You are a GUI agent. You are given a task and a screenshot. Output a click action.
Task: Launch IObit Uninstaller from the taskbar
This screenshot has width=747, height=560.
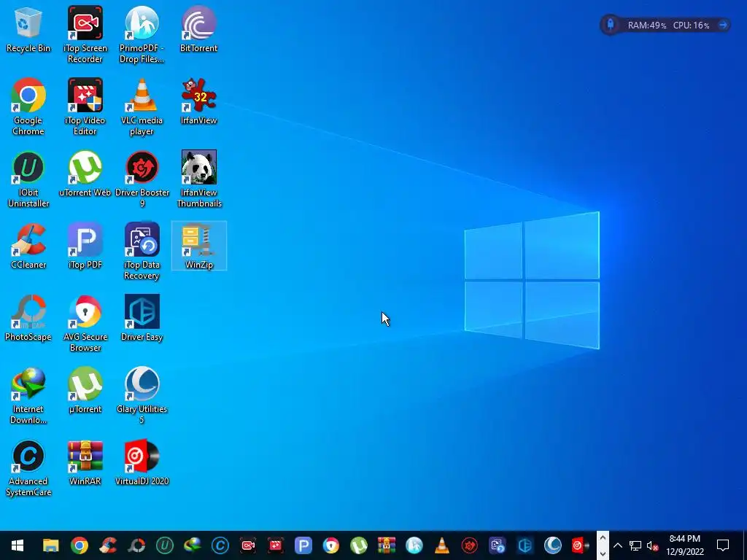pos(165,545)
